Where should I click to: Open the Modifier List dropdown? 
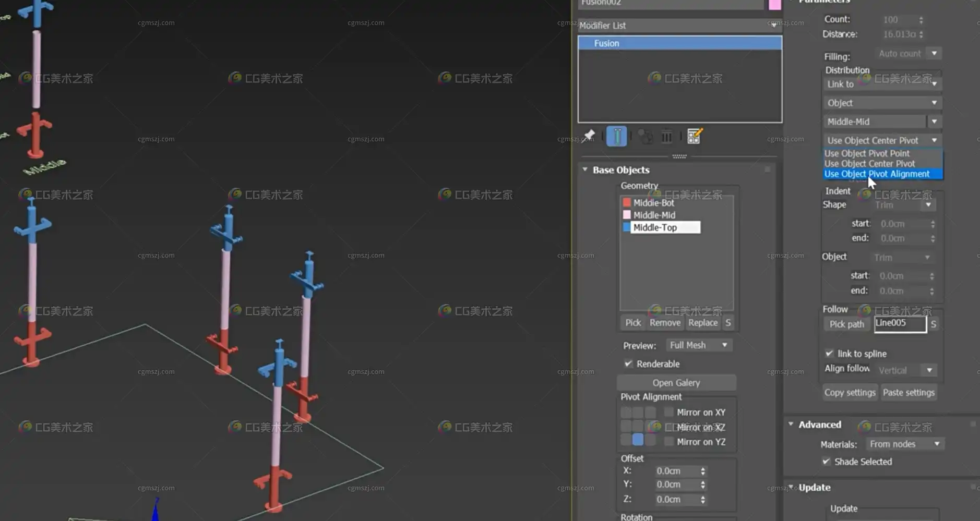(679, 25)
